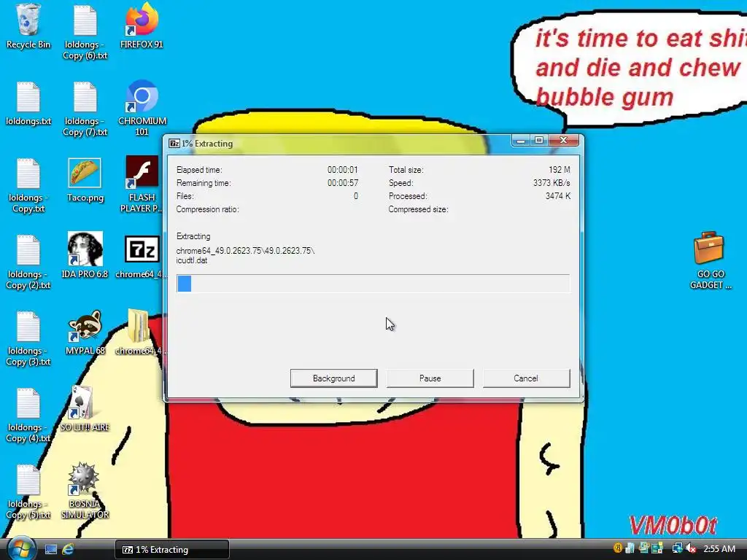
Task: Minimize the Extracting dialog
Action: 521,141
